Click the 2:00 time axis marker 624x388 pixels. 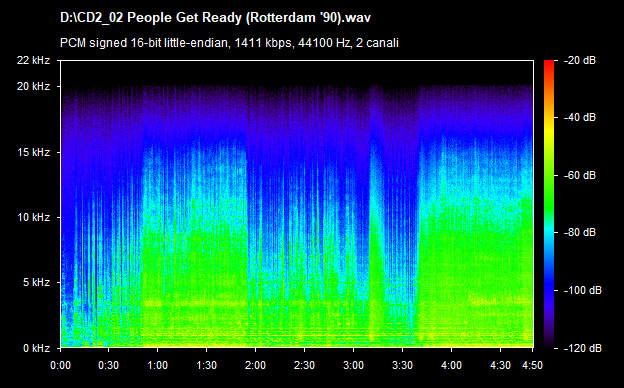point(255,365)
